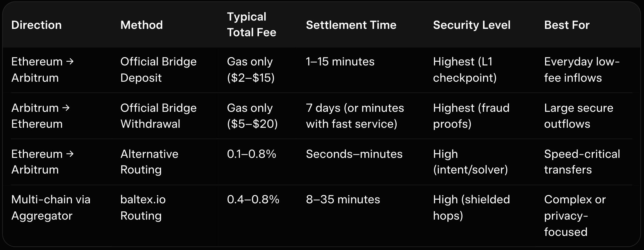Click the Alternative Routing method cell
This screenshot has height=250, width=644.
[149, 162]
